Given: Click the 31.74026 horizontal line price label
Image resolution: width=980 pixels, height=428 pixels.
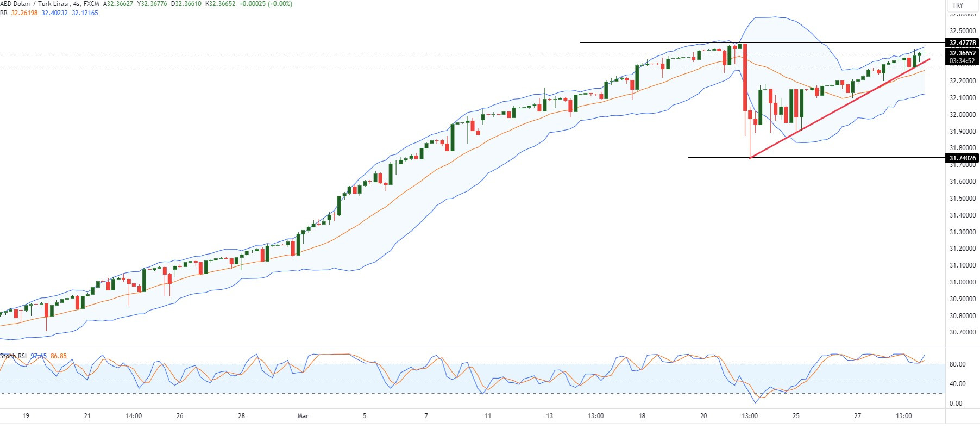Looking at the screenshot, I should tap(962, 158).
